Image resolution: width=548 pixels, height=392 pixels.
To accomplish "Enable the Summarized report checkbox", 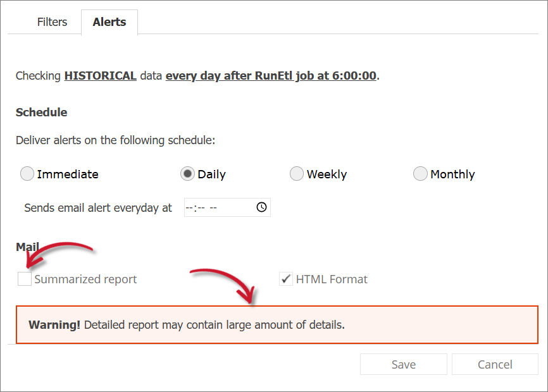I will point(24,278).
